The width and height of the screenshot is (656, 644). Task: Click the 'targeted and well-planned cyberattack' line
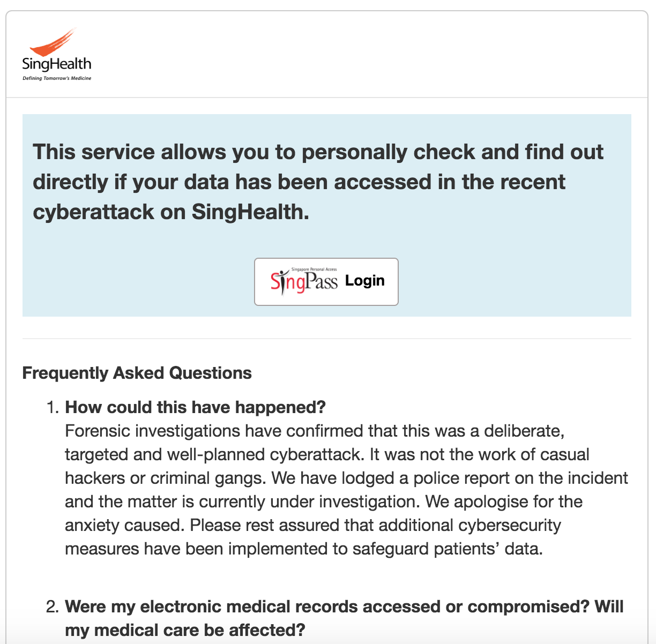click(x=327, y=454)
